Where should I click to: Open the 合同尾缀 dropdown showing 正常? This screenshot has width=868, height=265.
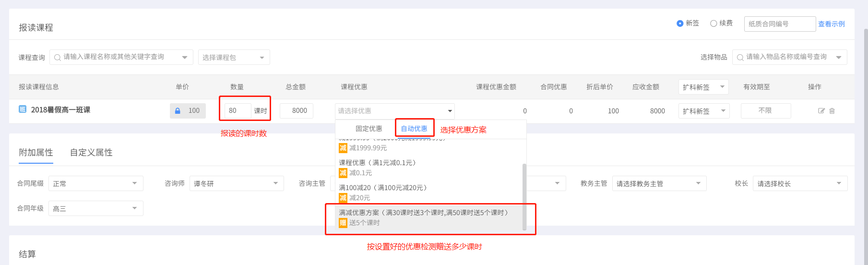95,183
